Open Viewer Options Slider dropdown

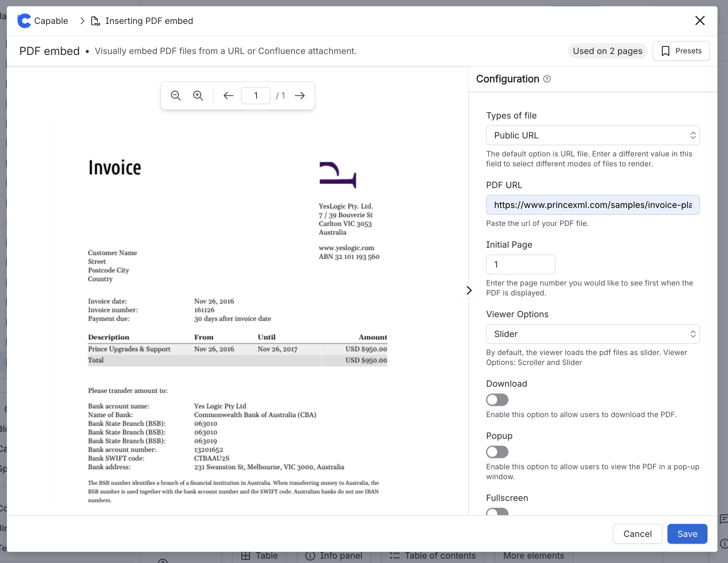pyautogui.click(x=593, y=334)
